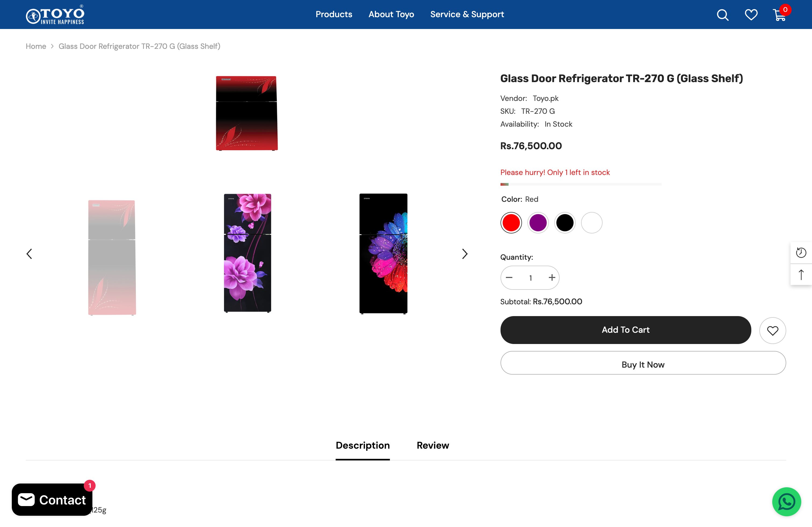Choose the Black color swatch
Viewport: 812px width, 527px height.
point(565,223)
